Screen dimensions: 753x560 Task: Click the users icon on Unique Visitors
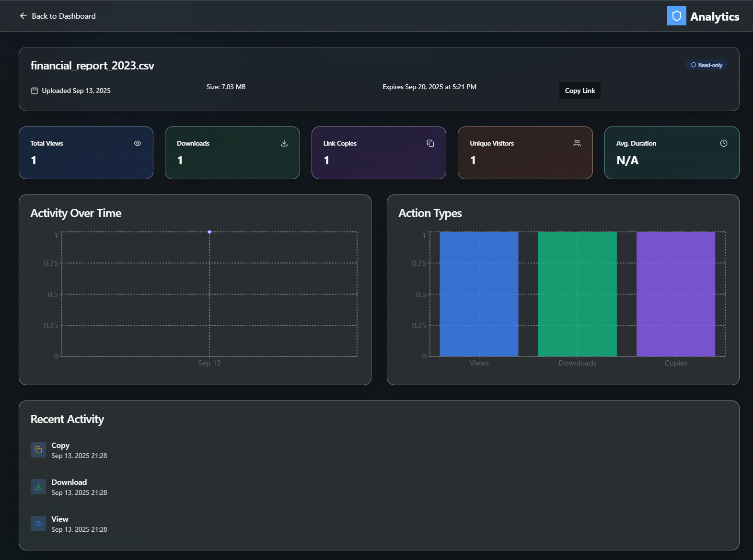tap(577, 143)
